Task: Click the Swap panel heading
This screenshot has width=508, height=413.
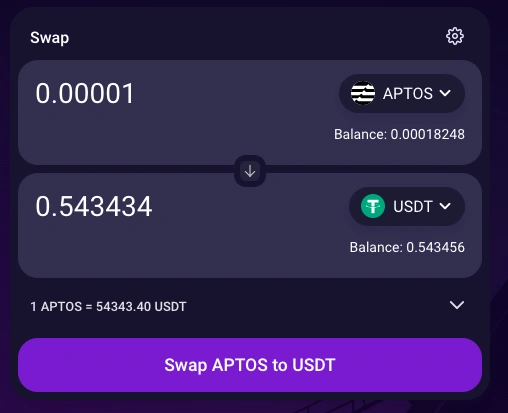Action: [50, 38]
